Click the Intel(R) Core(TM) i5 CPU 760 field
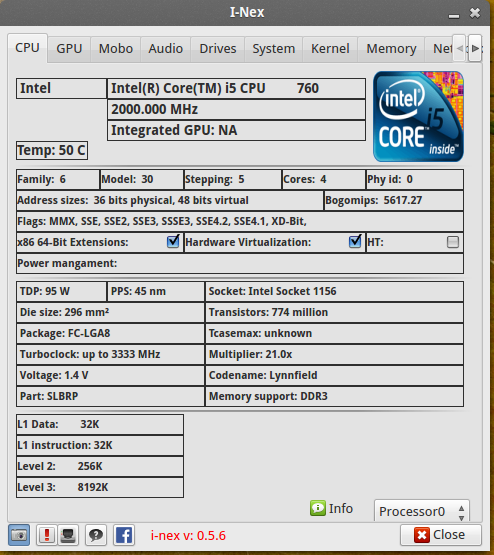494x555 pixels. tap(236, 88)
